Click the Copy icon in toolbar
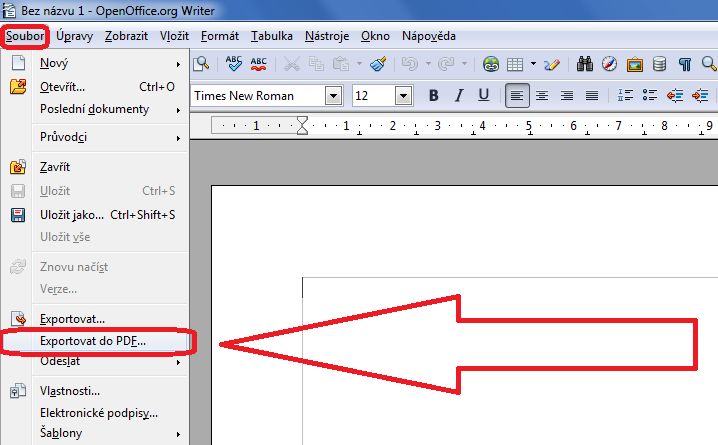 316,64
